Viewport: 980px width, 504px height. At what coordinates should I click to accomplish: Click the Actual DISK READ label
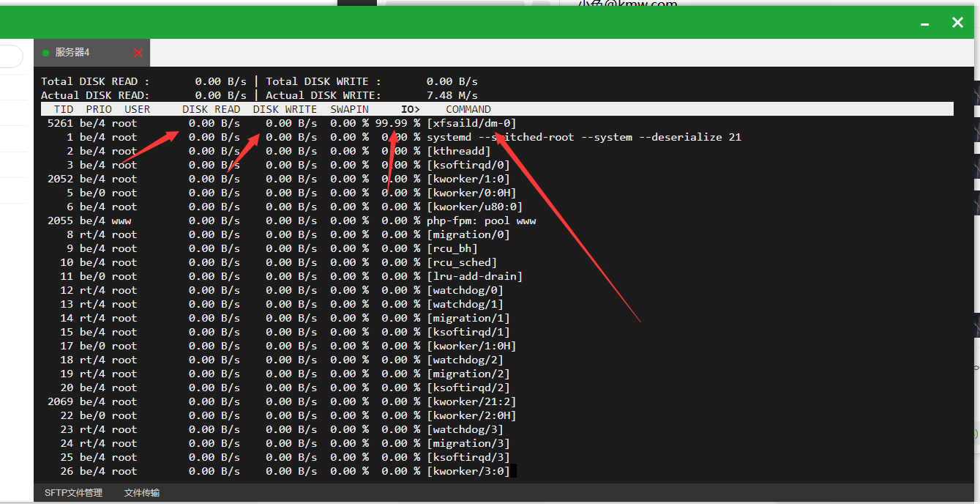95,95
